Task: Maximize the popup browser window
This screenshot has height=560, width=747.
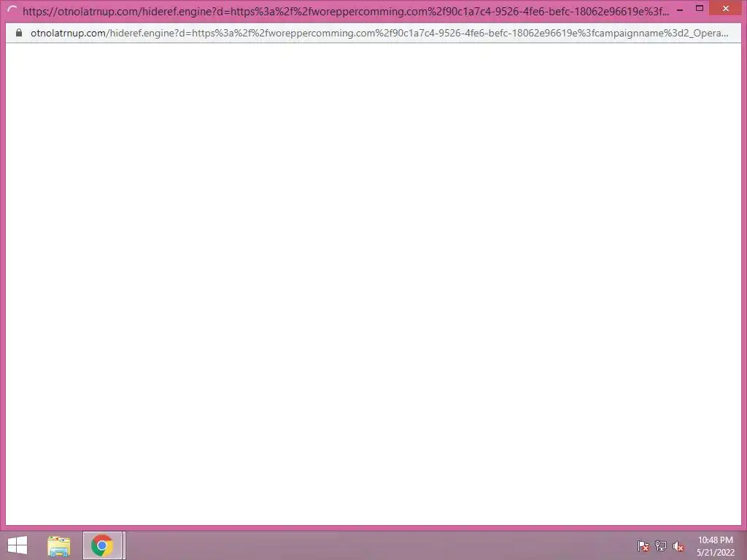Action: 700,9
